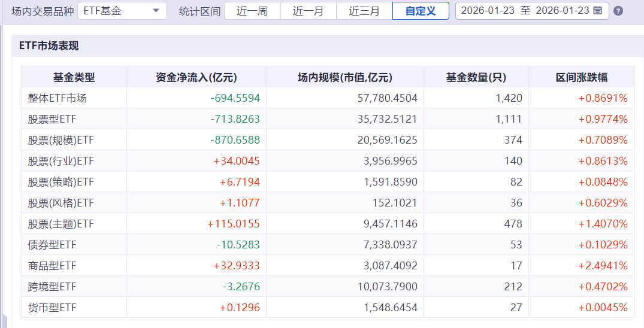Viewport: 644px width, 328px height.
Task: Click the 区间涨跌幅 column header
Action: (582, 77)
